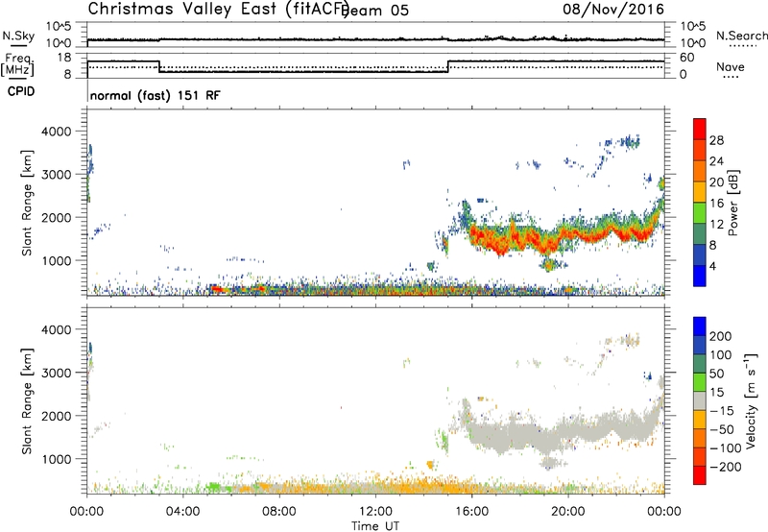Click the '04:00' time tick label
Image resolution: width=768 pixels, height=532 pixels.
pos(183,512)
